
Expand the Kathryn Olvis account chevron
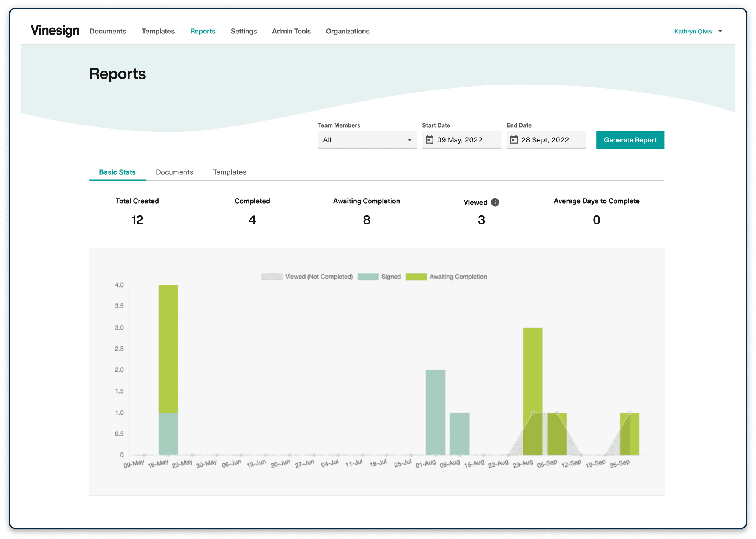click(720, 32)
